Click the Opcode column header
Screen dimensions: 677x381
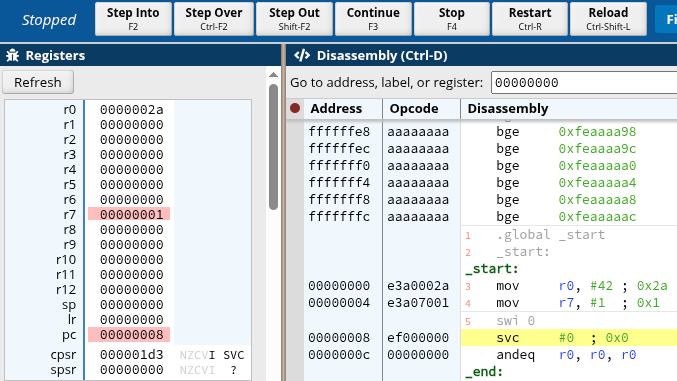[x=414, y=108]
